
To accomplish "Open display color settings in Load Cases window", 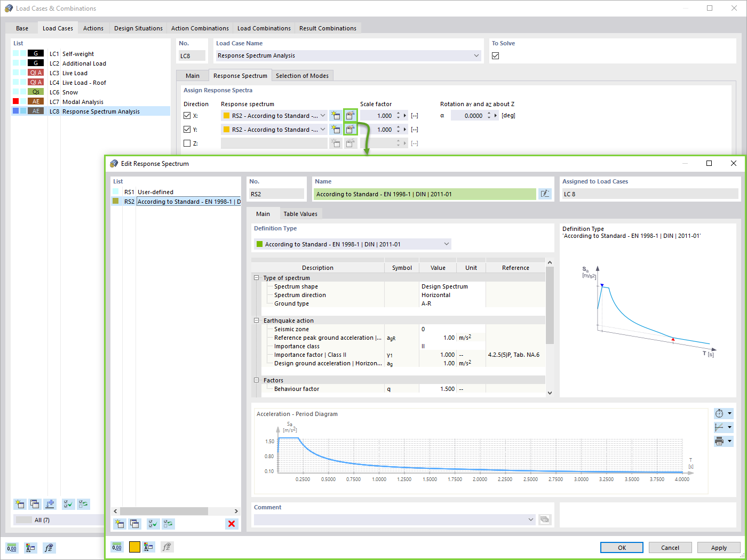I will pyautogui.click(x=30, y=548).
